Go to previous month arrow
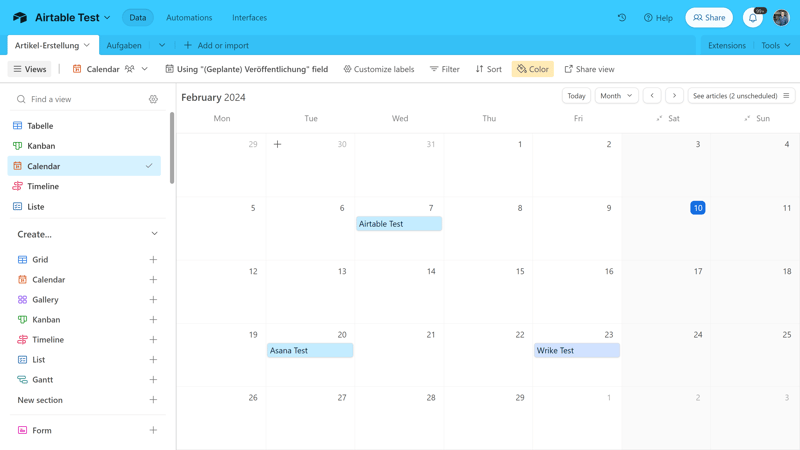Image resolution: width=800 pixels, height=450 pixels. coord(652,96)
